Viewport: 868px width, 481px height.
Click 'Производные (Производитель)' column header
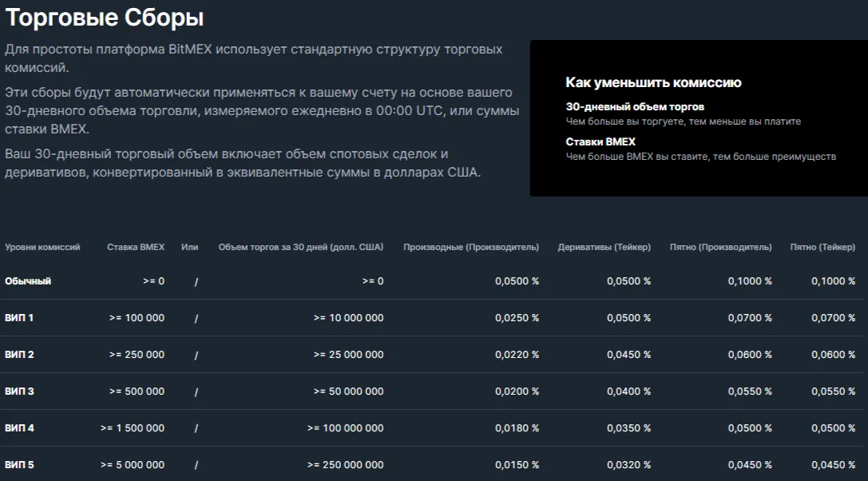click(471, 247)
